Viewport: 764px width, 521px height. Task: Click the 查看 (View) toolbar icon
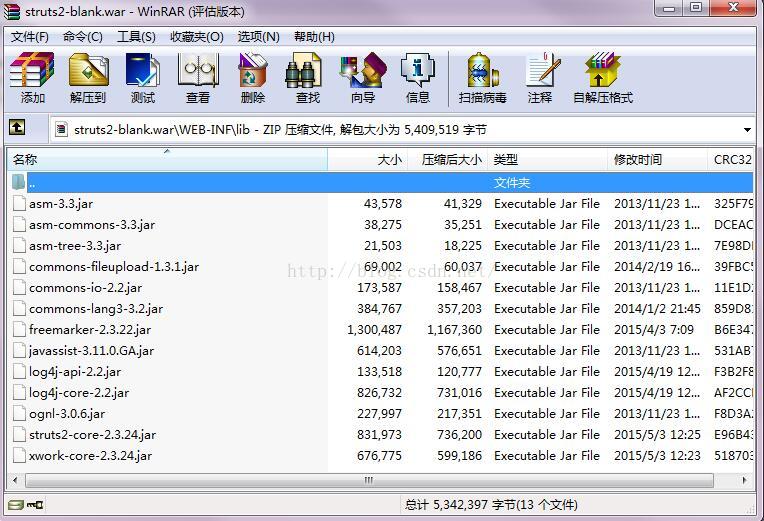[198, 70]
